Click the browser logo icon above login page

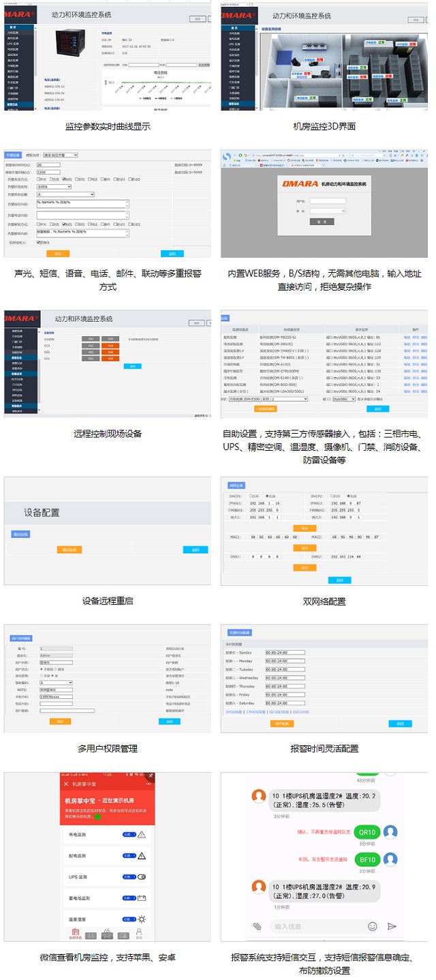227,156
